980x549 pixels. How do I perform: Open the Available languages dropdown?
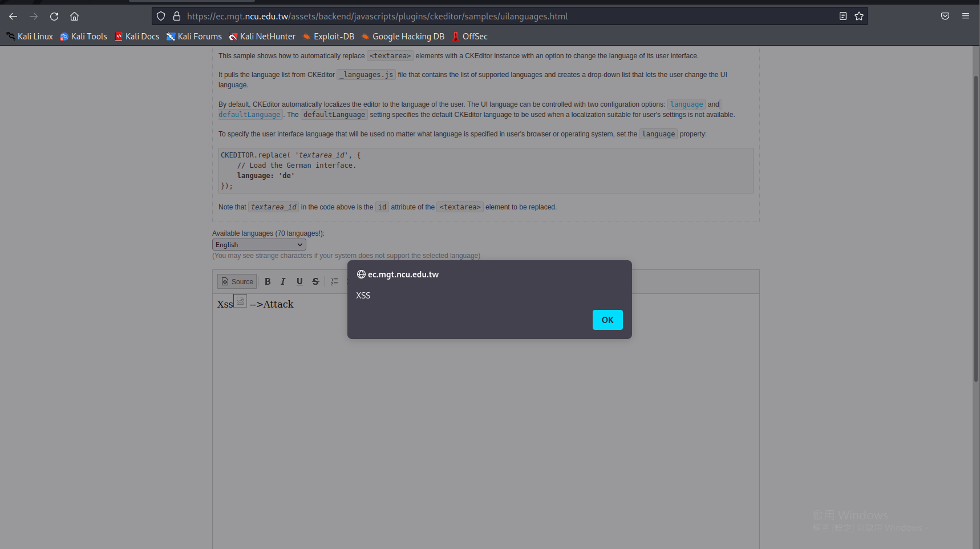(x=259, y=245)
